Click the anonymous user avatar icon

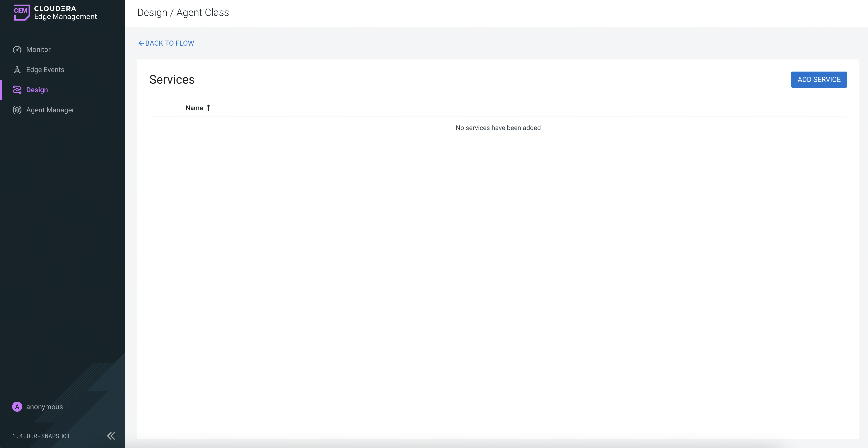pos(17,407)
